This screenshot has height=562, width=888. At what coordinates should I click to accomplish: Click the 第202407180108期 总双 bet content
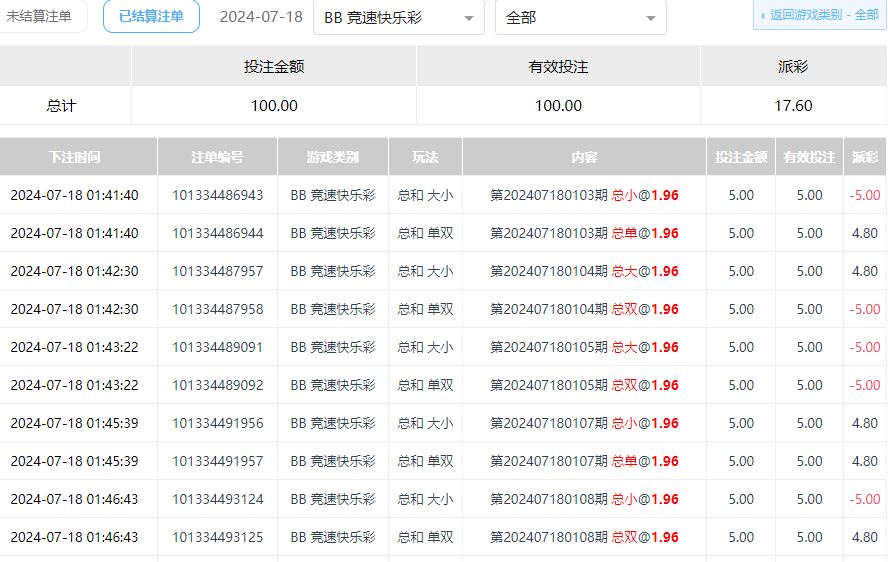click(x=584, y=537)
